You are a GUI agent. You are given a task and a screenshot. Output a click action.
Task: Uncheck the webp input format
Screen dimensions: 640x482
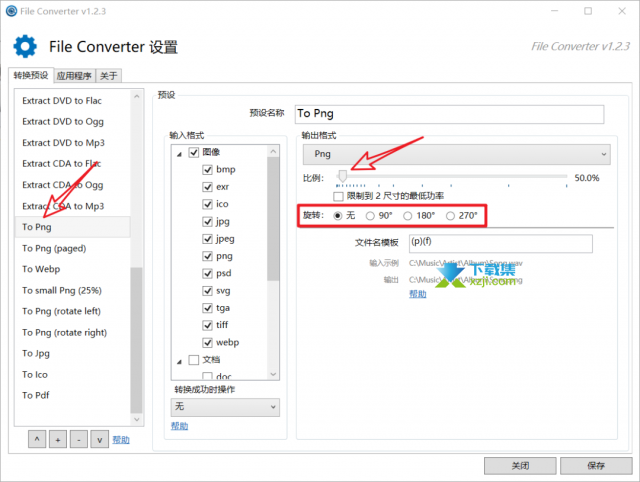pos(208,342)
